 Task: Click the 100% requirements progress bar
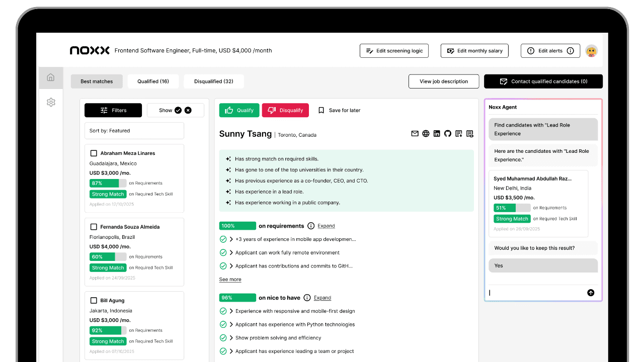[x=237, y=226]
